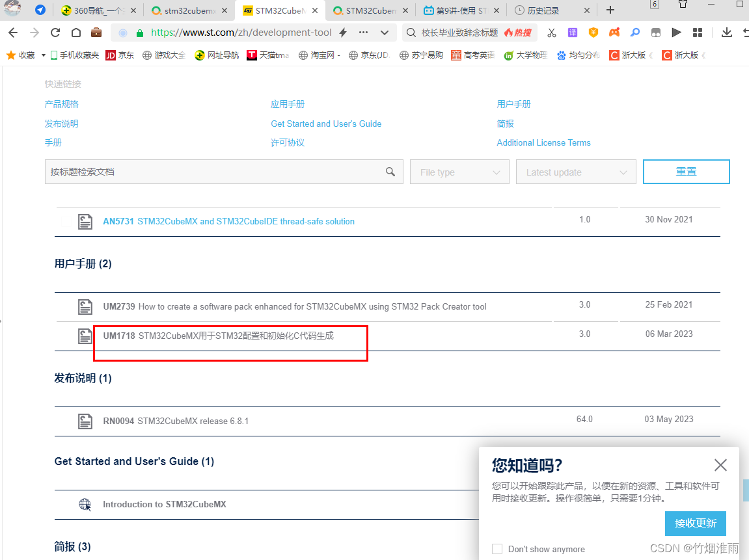
Task: Open Get Started and User's Guide quick link
Action: pyautogui.click(x=326, y=124)
